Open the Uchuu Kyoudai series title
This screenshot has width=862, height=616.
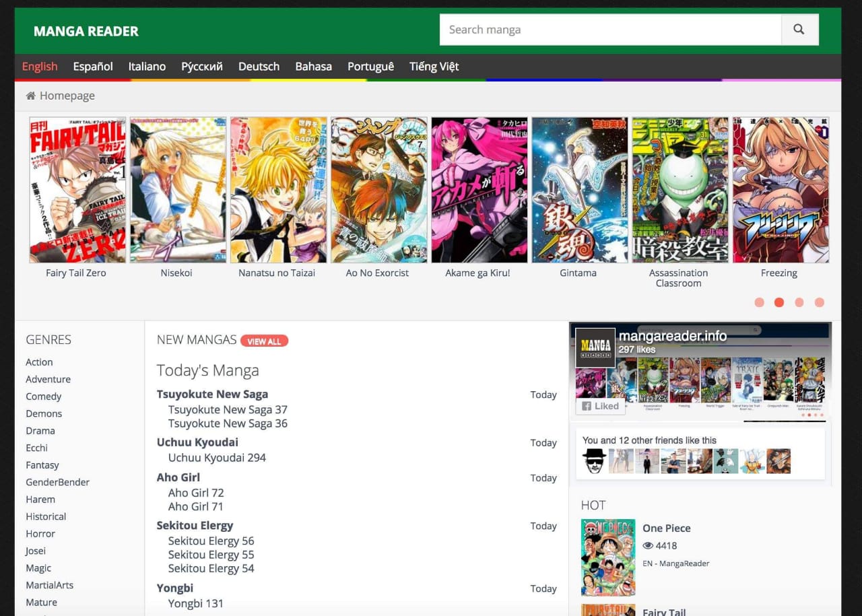click(x=197, y=442)
